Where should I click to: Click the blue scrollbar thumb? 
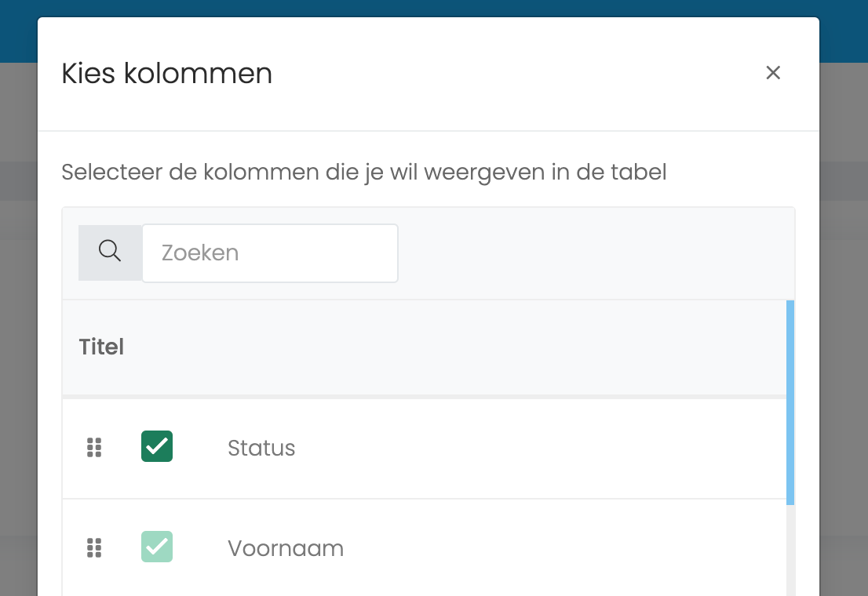(790, 402)
